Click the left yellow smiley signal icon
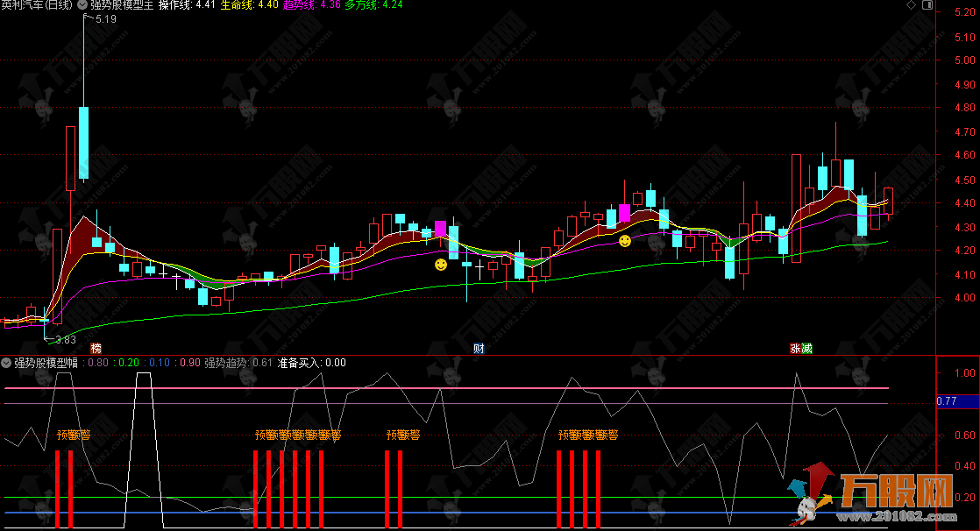The height and width of the screenshot is (531, 980). point(441,264)
